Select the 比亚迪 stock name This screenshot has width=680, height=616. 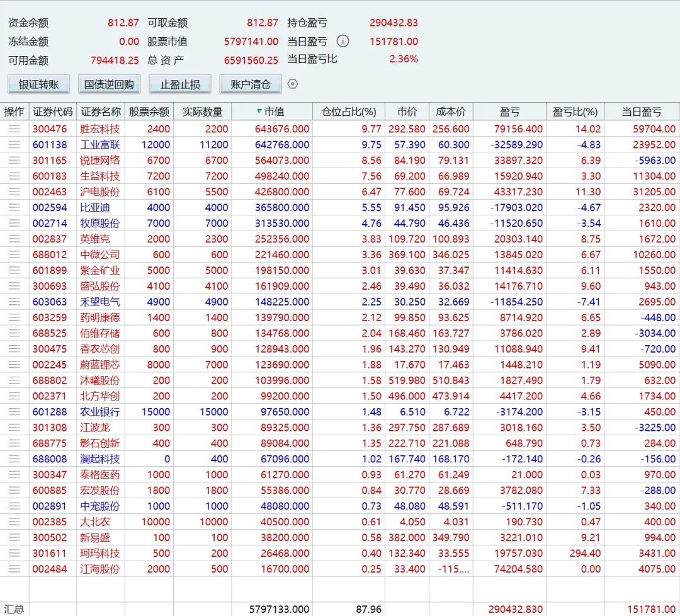coord(95,207)
